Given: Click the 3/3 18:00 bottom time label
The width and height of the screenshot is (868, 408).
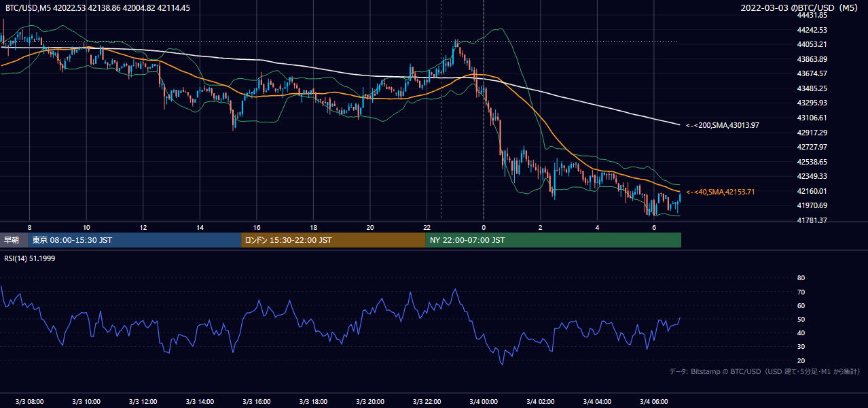Looking at the screenshot, I should click(313, 401).
